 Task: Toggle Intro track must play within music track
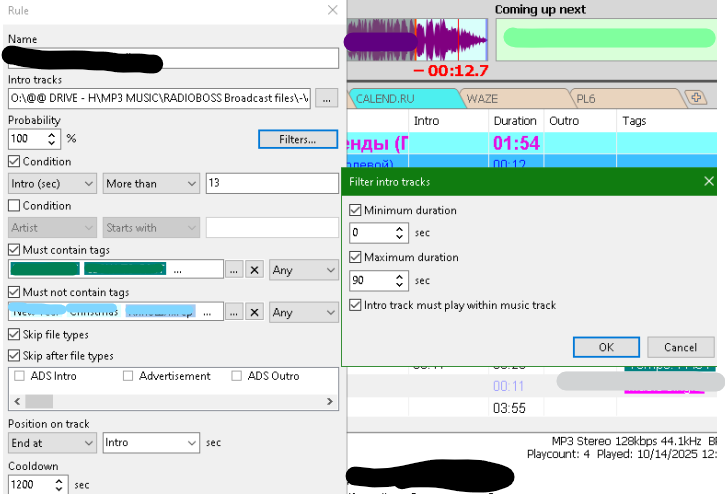tap(356, 305)
